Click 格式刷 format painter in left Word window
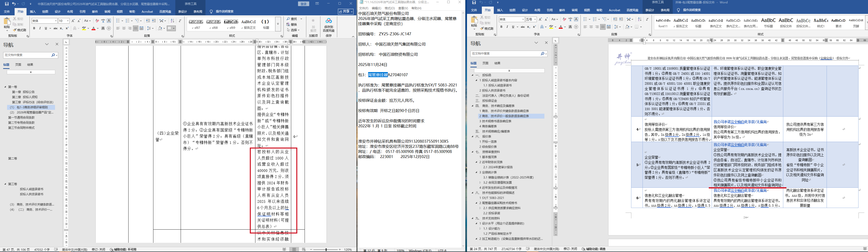The height and width of the screenshot is (252, 868). (x=20, y=30)
